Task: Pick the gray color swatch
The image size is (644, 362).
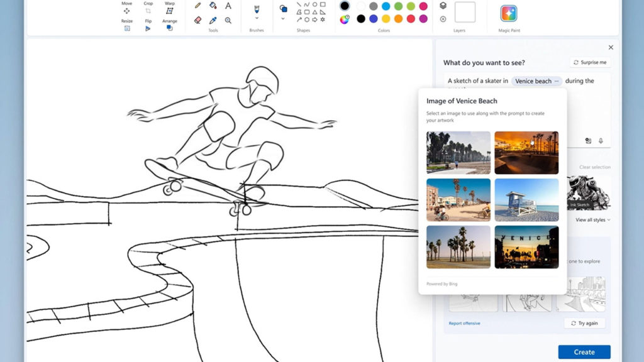Action: [374, 6]
